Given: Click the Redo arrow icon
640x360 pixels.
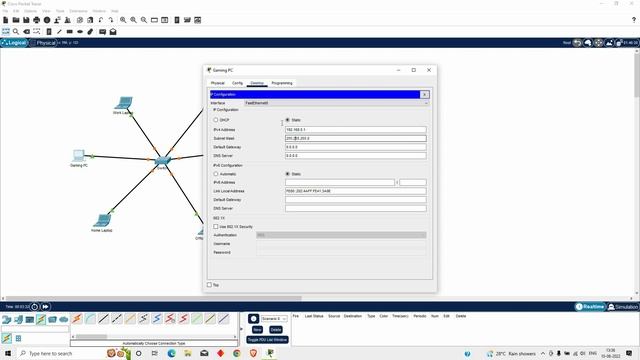Looking at the screenshot, I should point(111,20).
